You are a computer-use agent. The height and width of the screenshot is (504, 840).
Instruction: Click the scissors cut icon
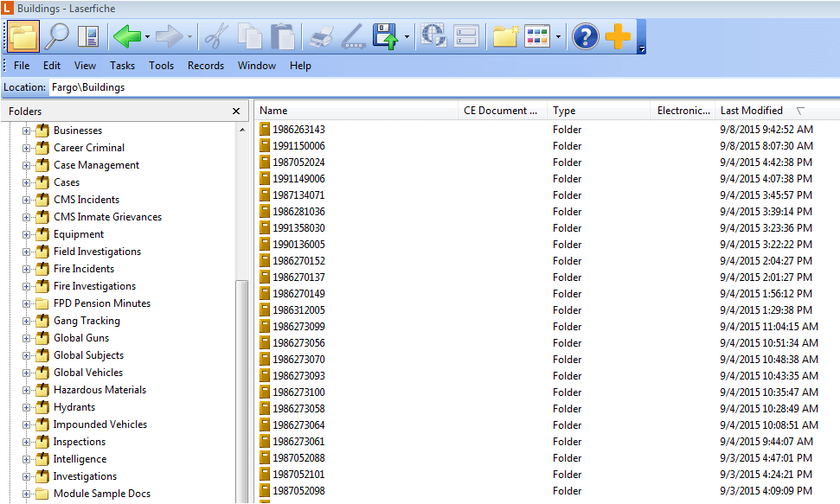(x=216, y=36)
